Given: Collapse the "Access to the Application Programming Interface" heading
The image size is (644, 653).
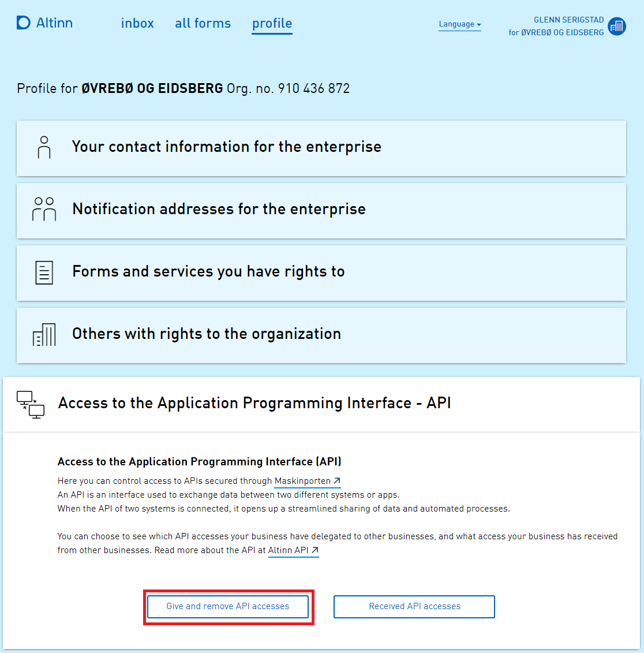Looking at the screenshot, I should click(x=254, y=403).
